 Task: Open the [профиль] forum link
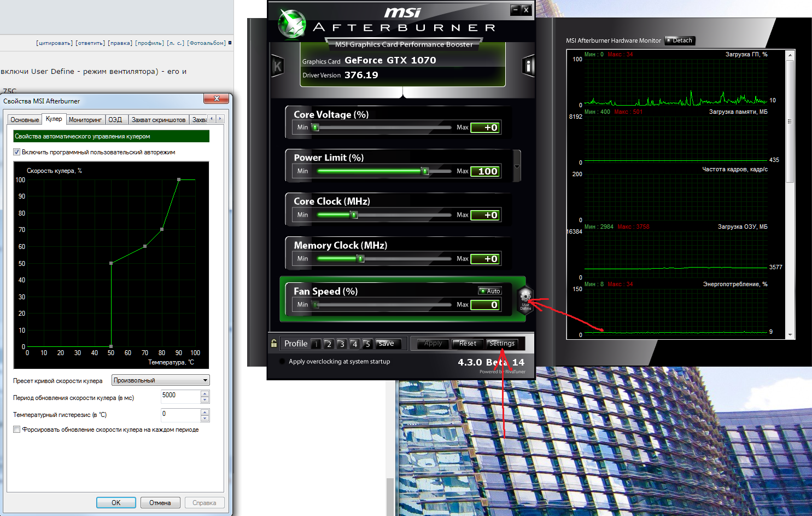click(150, 43)
